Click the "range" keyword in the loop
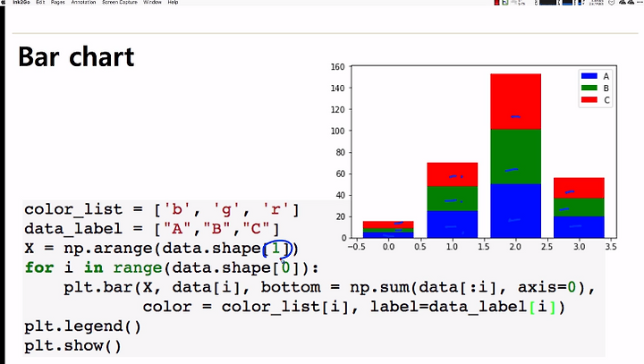The width and height of the screenshot is (644, 364). coord(138,268)
